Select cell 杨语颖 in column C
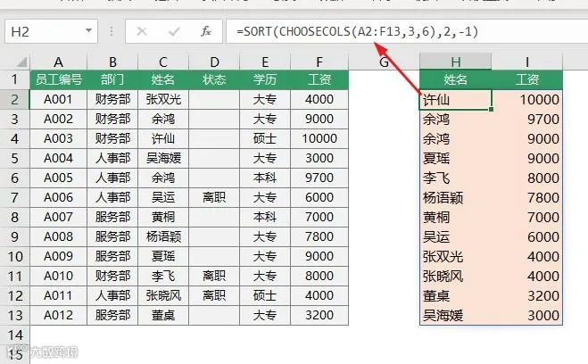The image size is (588, 364). pos(163,236)
